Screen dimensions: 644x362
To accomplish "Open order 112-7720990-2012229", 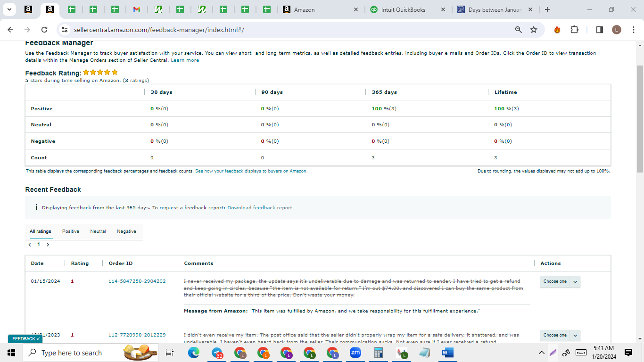I will click(x=137, y=335).
